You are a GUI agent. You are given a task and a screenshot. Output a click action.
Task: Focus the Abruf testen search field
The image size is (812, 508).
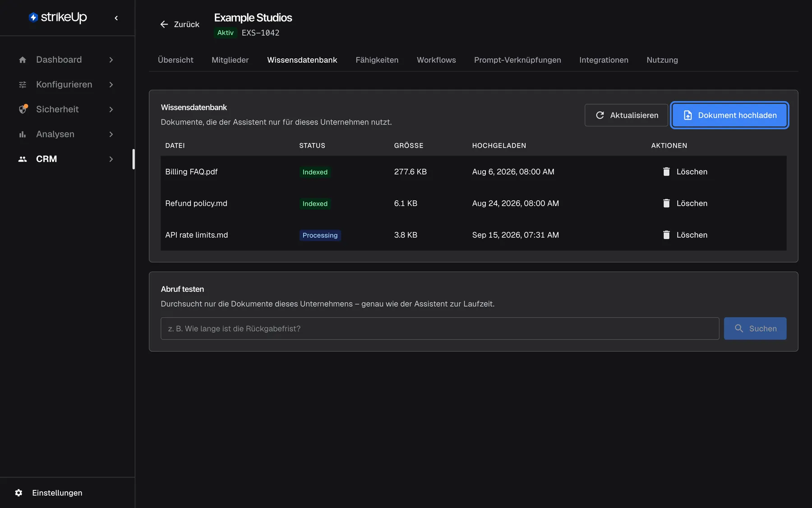click(440, 328)
